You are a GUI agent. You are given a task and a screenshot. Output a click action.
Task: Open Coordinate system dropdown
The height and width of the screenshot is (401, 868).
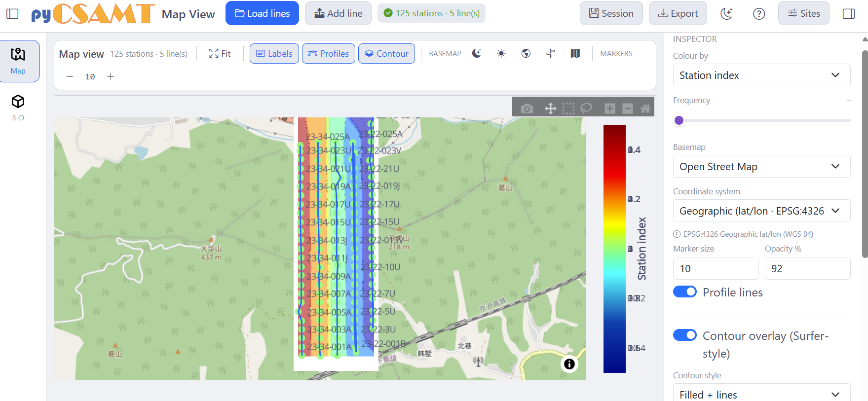[761, 211]
